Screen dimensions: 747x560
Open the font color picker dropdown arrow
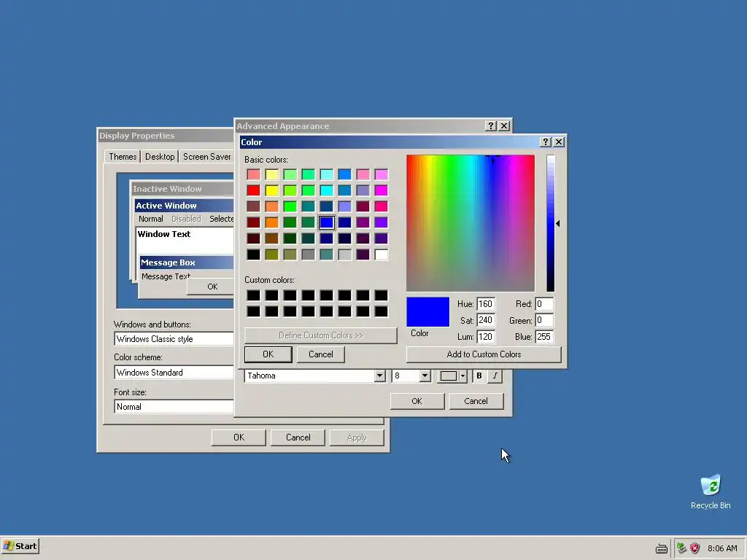tap(462, 376)
